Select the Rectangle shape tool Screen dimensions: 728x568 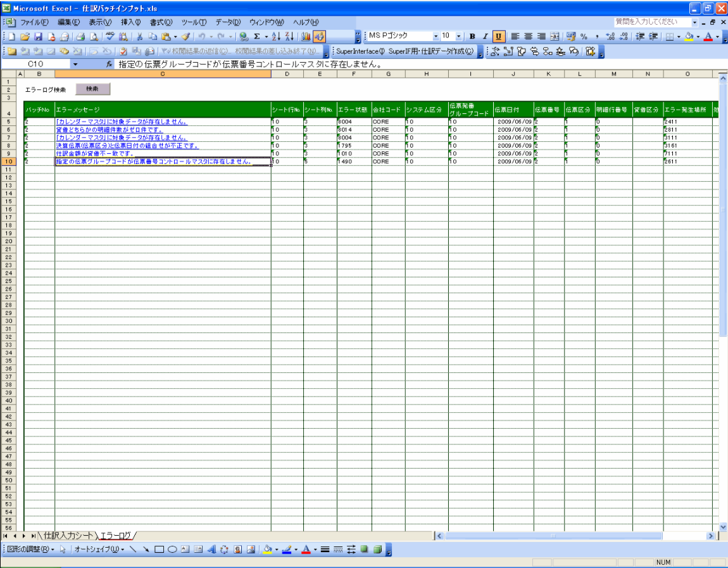coord(159,549)
